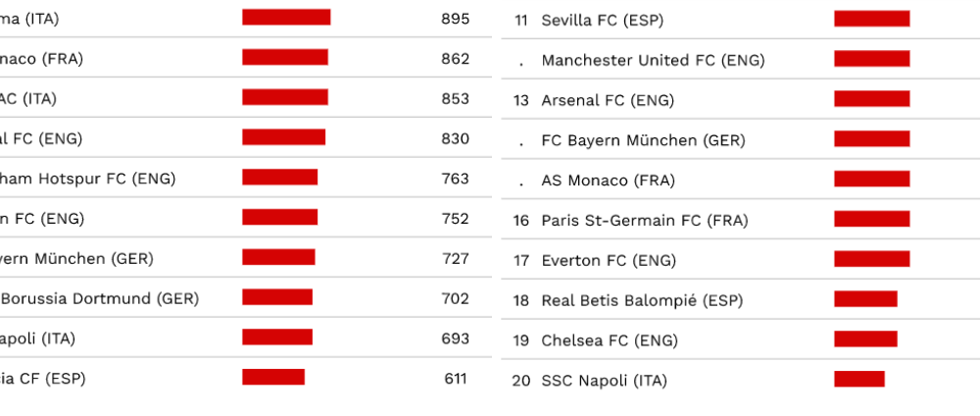Click FC Bayern München (GER) in right table
The image size is (980, 416).
coord(643,140)
